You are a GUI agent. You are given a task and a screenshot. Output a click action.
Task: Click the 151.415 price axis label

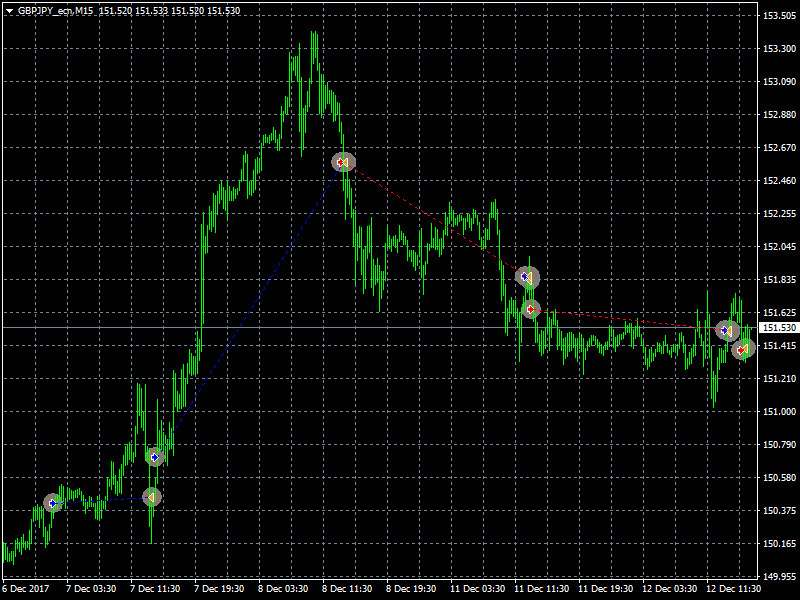(x=779, y=346)
